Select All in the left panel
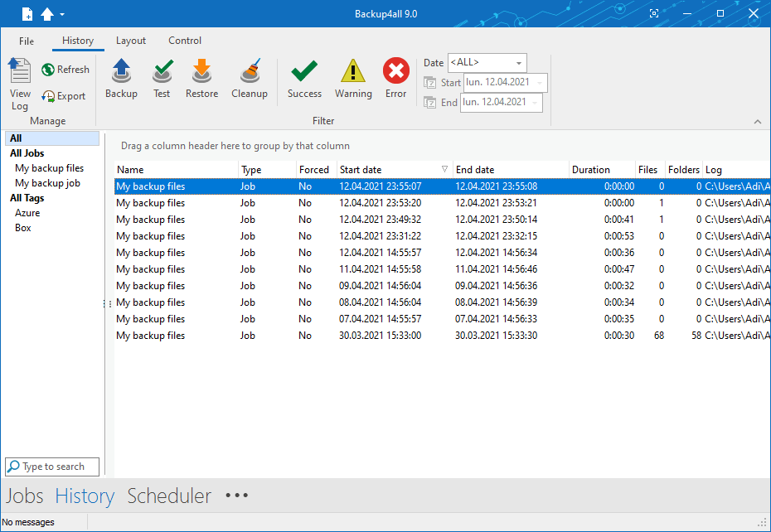 coord(52,138)
